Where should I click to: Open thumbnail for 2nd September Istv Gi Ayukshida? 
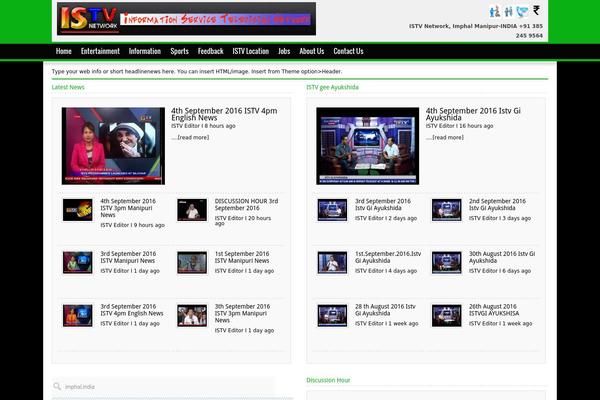click(x=447, y=210)
